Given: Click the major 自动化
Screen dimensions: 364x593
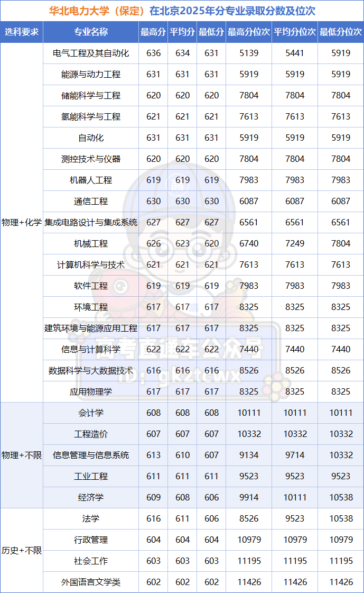Looking at the screenshot, I should click(x=91, y=138).
